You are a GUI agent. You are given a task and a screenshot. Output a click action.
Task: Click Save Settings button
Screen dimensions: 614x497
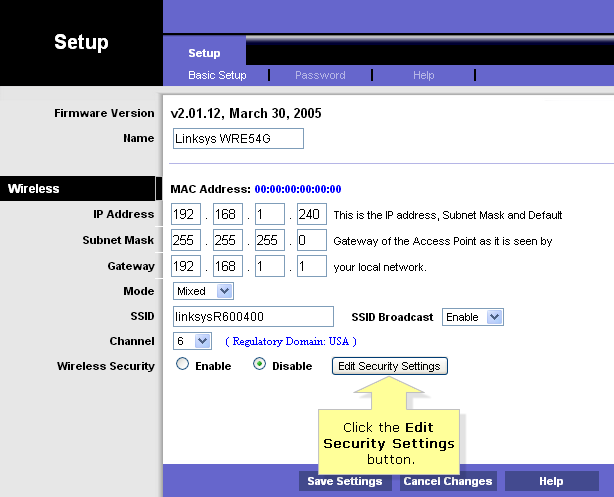pos(345,481)
